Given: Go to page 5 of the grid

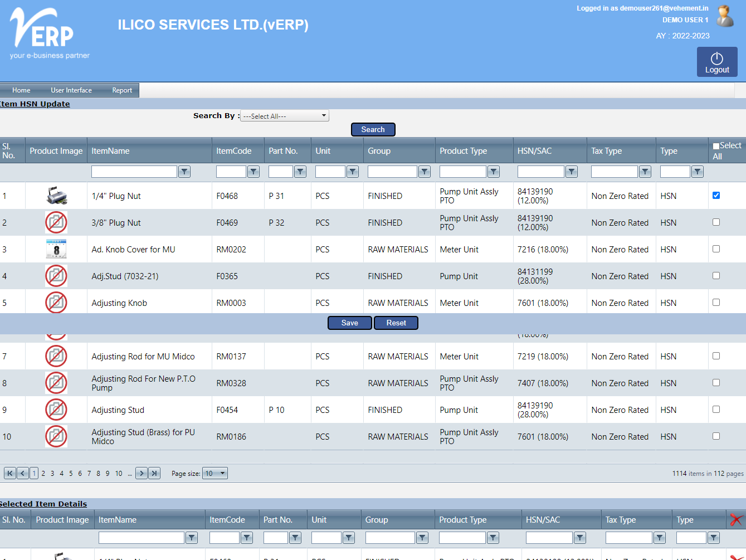Looking at the screenshot, I should point(71,474).
